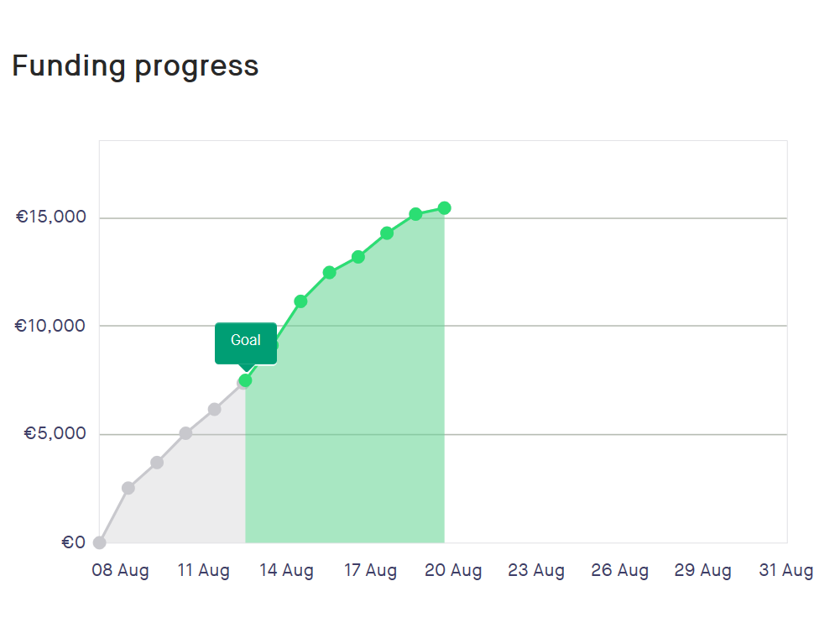
Task: Click the green data point just above €10,000
Action: [300, 302]
